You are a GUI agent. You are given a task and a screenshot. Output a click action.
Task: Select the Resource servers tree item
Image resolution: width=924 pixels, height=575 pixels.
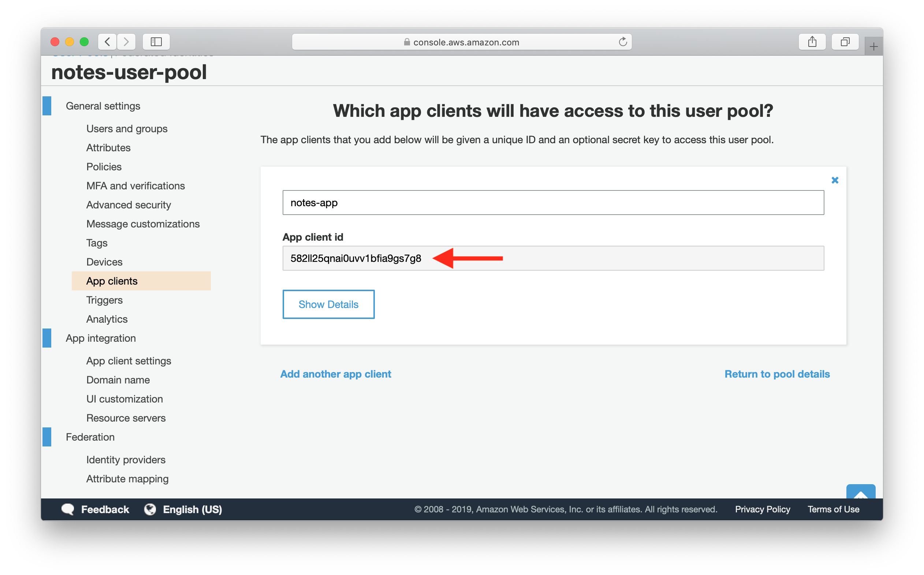pos(126,418)
